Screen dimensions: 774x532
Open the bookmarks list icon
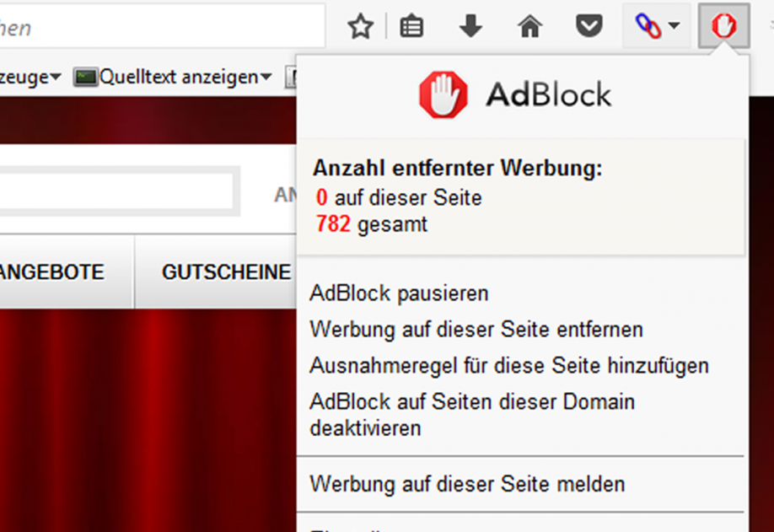click(411, 27)
